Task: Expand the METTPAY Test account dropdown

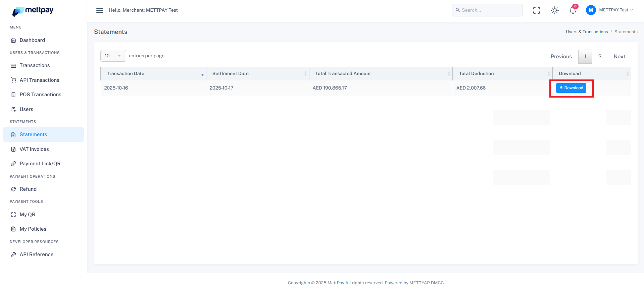Action: 616,10
